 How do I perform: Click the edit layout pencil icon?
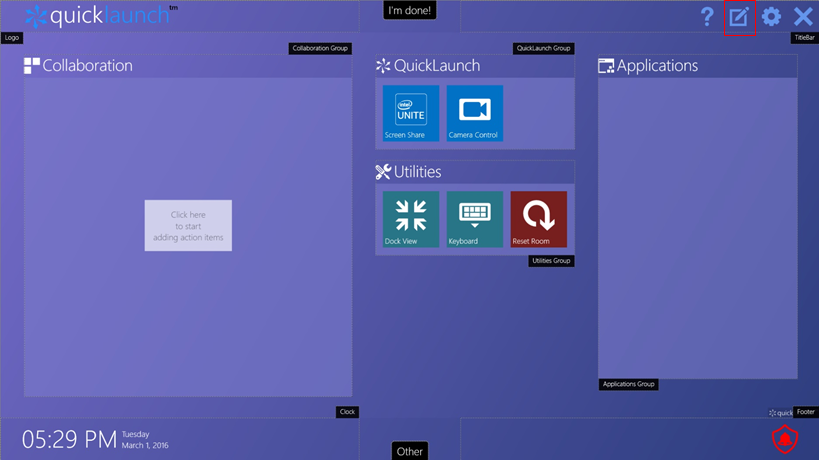click(x=739, y=17)
